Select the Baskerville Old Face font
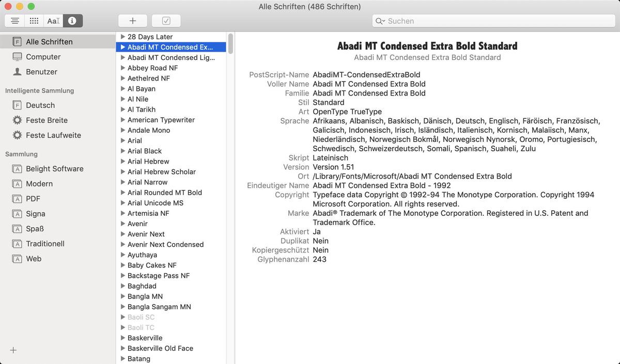The height and width of the screenshot is (364, 620). point(171,348)
